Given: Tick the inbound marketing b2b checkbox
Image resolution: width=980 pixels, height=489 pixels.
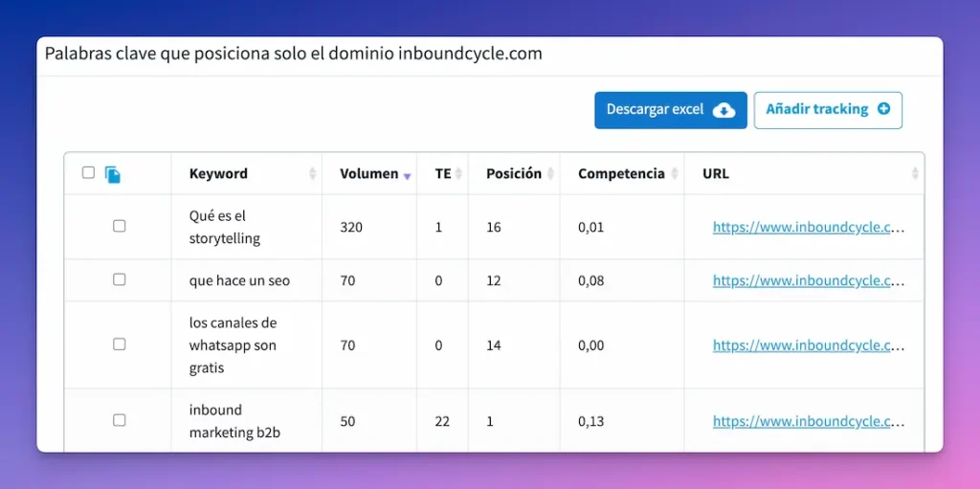Looking at the screenshot, I should (x=119, y=420).
